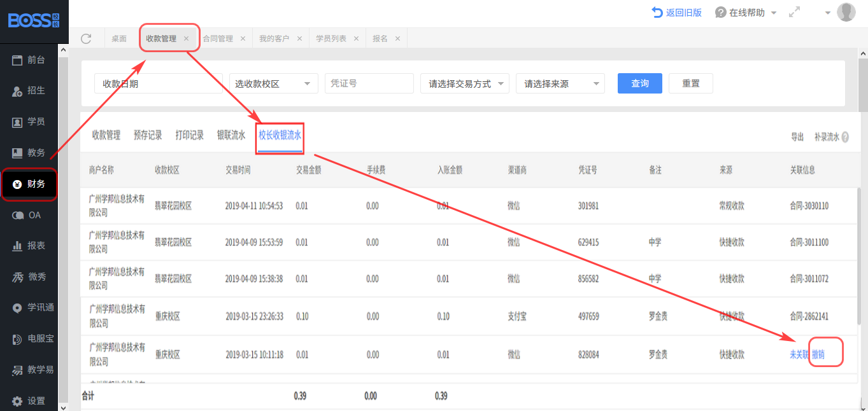Close the 合同管理 tab

(x=243, y=39)
